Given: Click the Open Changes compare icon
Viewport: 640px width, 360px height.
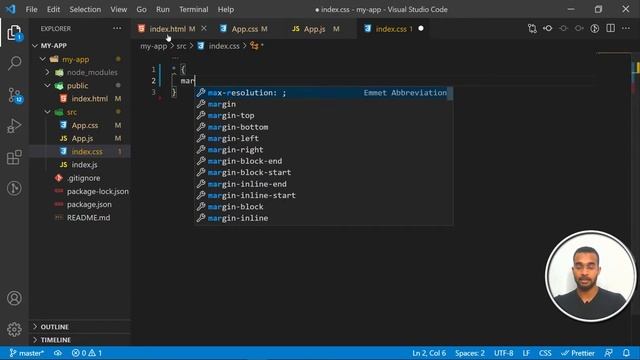Looking at the screenshot, I should click(x=532, y=29).
